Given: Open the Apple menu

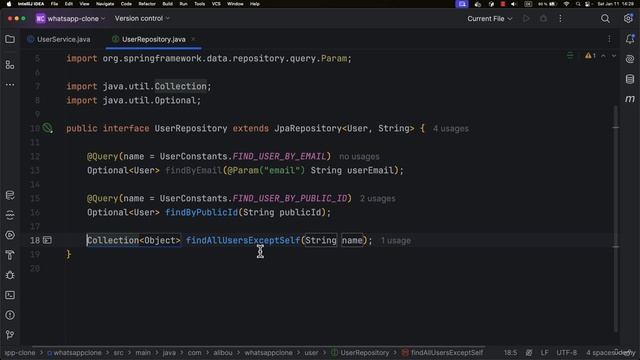Looking at the screenshot, I should [x=9, y=4].
